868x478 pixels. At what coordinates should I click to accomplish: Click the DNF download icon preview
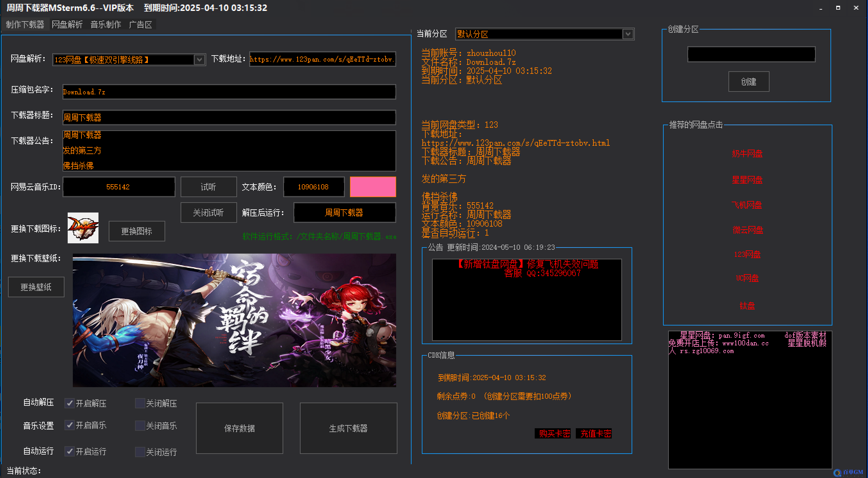[83, 228]
